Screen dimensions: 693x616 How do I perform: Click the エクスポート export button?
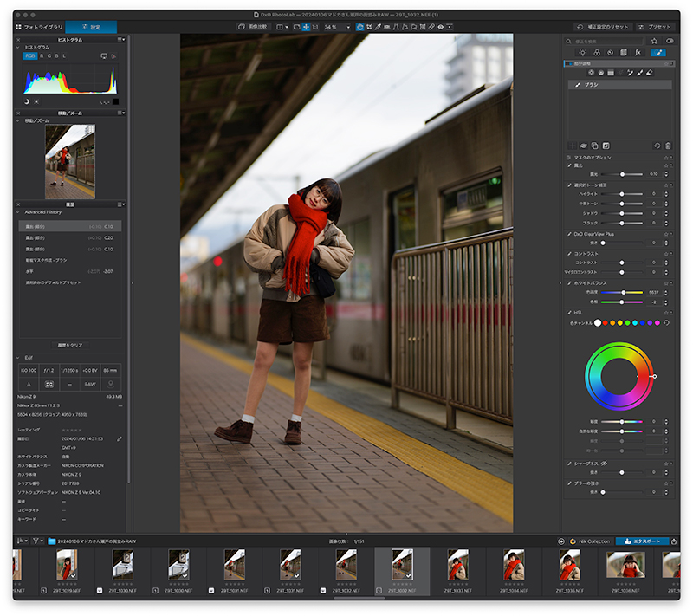[642, 541]
